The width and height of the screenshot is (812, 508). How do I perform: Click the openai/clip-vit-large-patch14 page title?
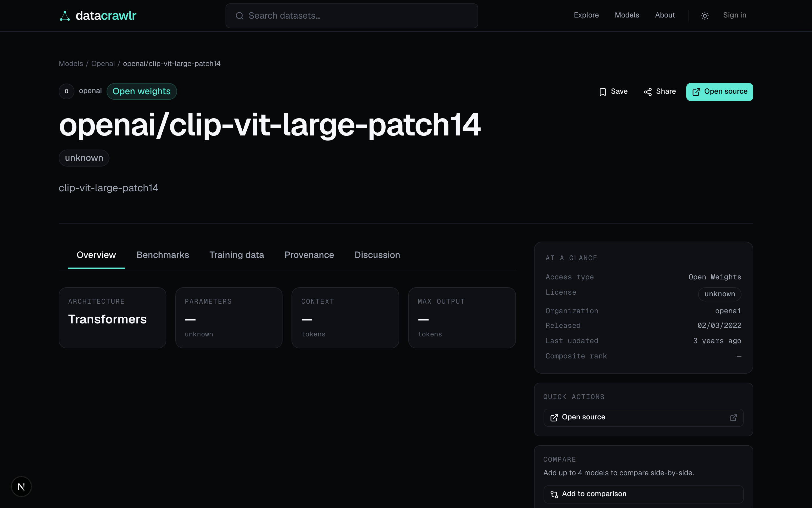[x=270, y=125]
